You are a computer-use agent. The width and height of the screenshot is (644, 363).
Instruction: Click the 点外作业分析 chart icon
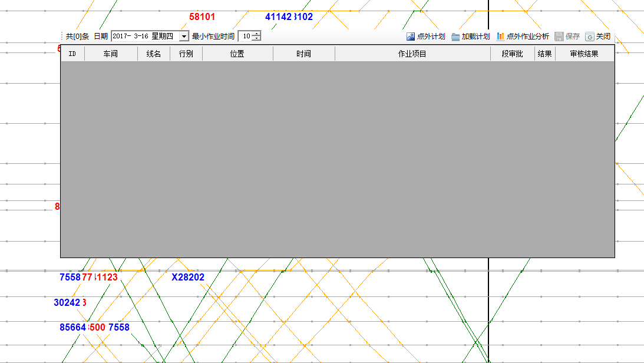tap(500, 37)
